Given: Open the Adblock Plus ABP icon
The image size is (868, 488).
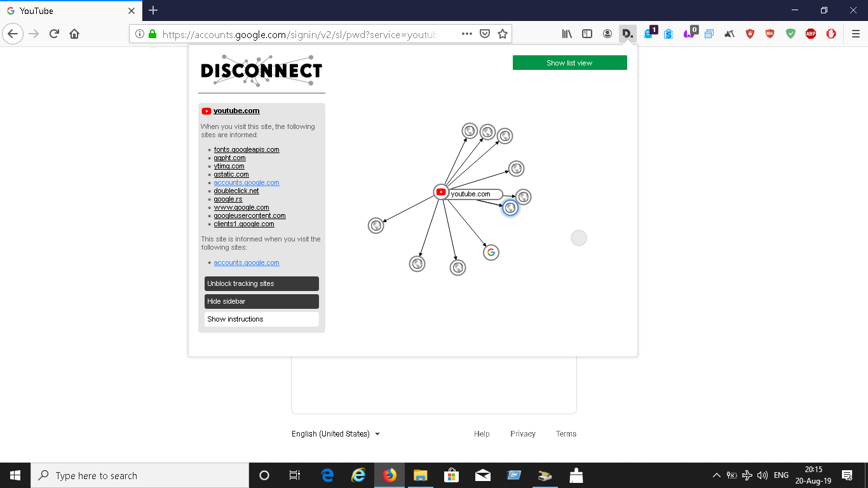Looking at the screenshot, I should tap(811, 34).
